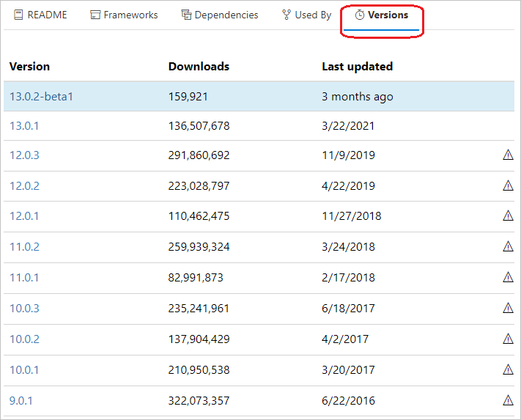This screenshot has width=521, height=420.
Task: Click download count 136,507,678
Action: tap(199, 126)
